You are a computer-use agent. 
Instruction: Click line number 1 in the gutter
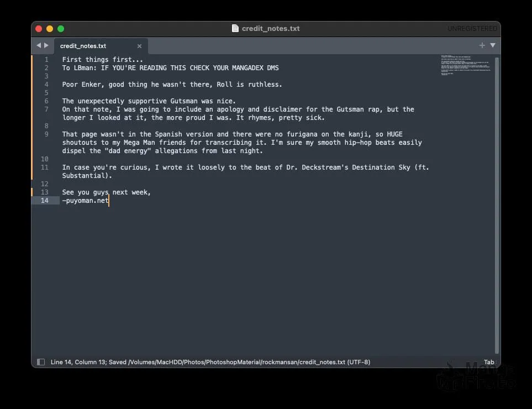tap(46, 60)
